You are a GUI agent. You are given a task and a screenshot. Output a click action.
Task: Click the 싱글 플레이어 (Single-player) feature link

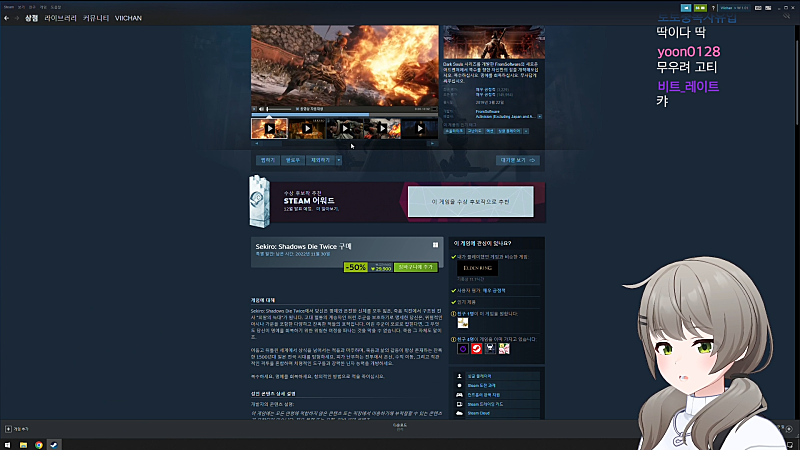tap(479, 376)
